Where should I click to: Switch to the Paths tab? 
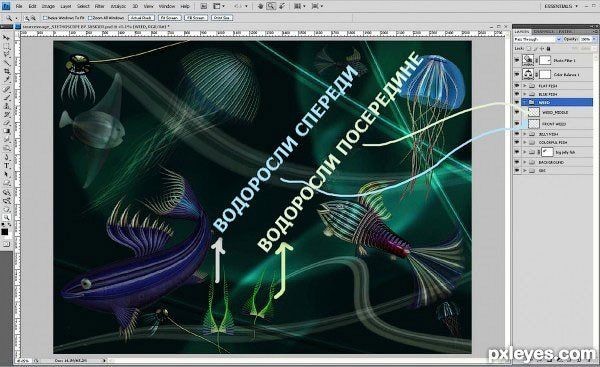[x=565, y=31]
